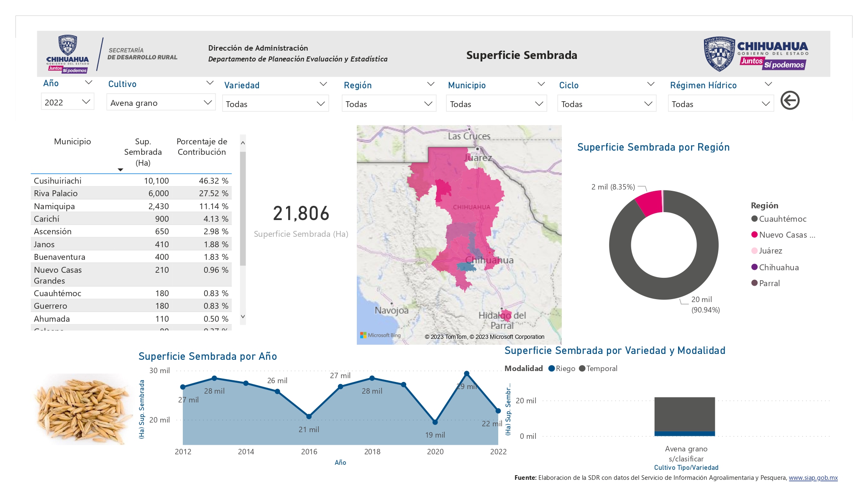Select the Juárez legend color dot
Screen dimensions: 868x502
[754, 251]
